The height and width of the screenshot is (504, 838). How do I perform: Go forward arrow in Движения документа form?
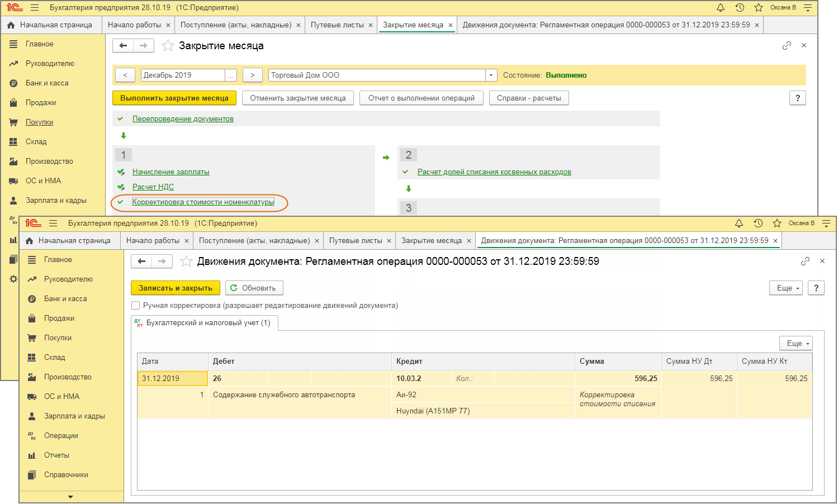(x=162, y=261)
